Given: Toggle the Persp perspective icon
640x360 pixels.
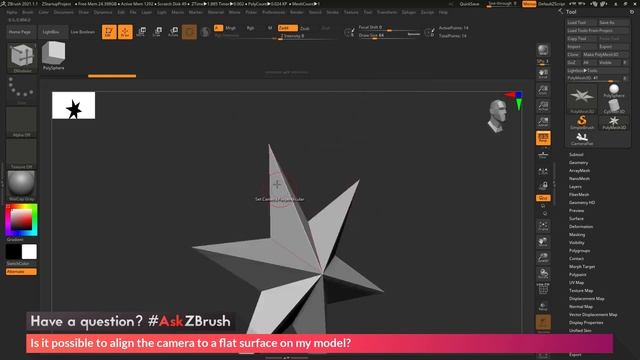Looking at the screenshot, I should point(543,138).
